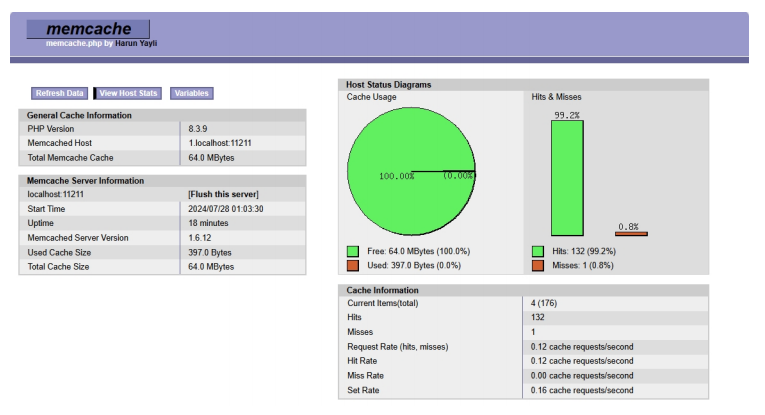
Task: Click the memcache logo title
Action: [x=88, y=29]
